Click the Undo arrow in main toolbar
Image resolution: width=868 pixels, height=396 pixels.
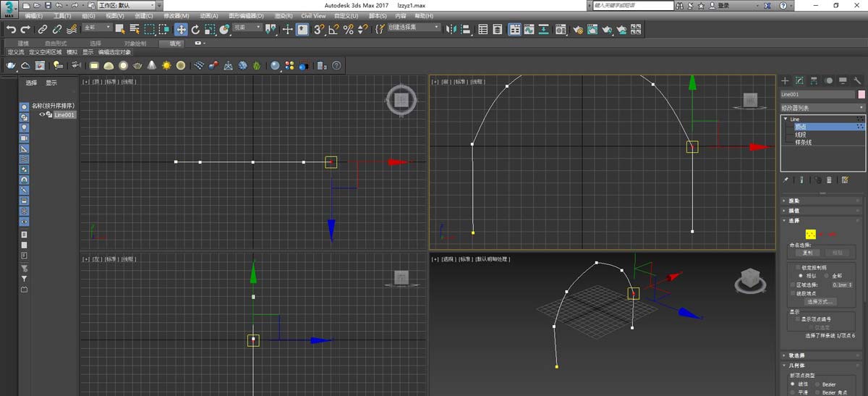coord(11,30)
